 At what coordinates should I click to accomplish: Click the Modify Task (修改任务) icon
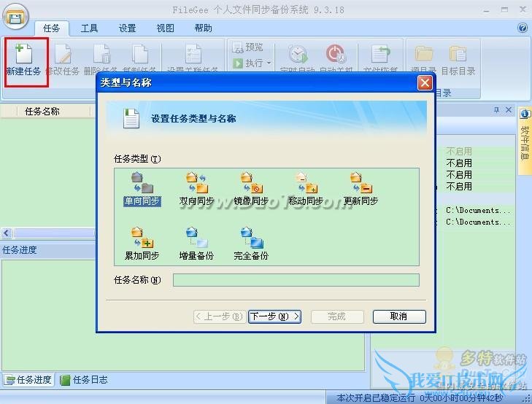coord(63,54)
